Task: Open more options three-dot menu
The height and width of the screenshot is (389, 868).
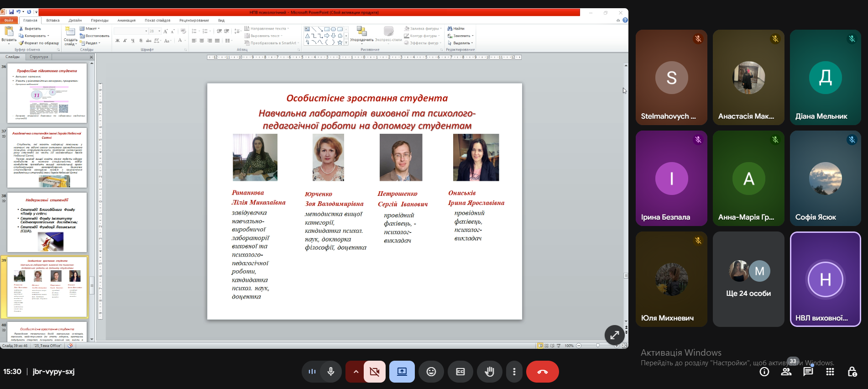Action: point(514,372)
